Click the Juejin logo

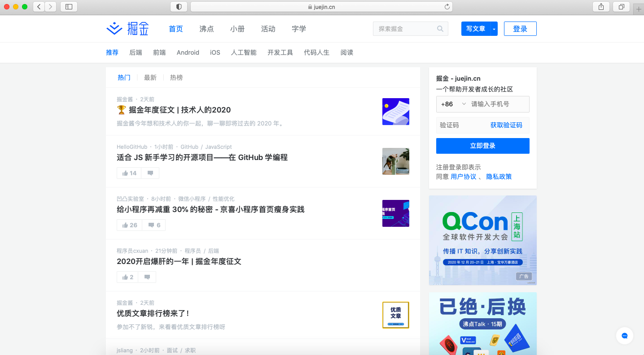[x=127, y=29]
